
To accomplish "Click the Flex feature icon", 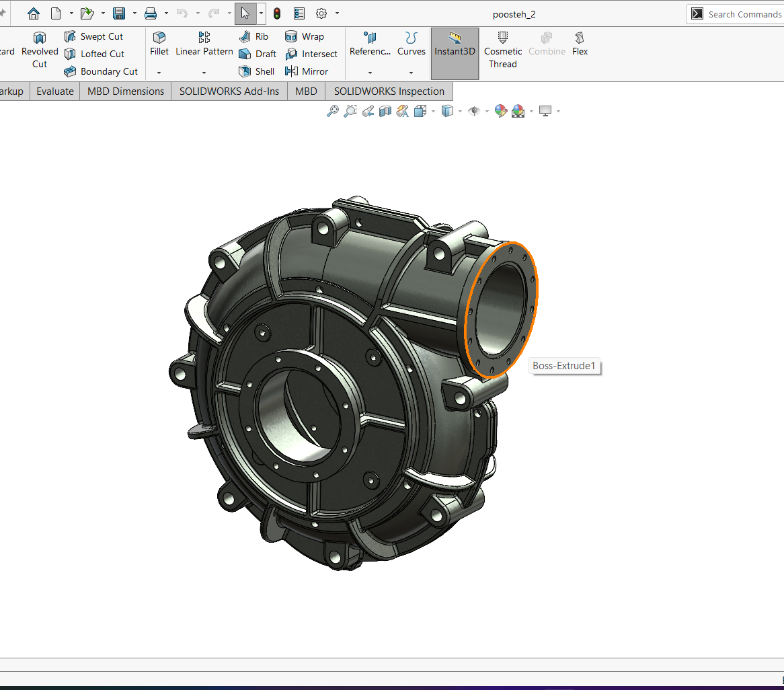I will tap(580, 38).
